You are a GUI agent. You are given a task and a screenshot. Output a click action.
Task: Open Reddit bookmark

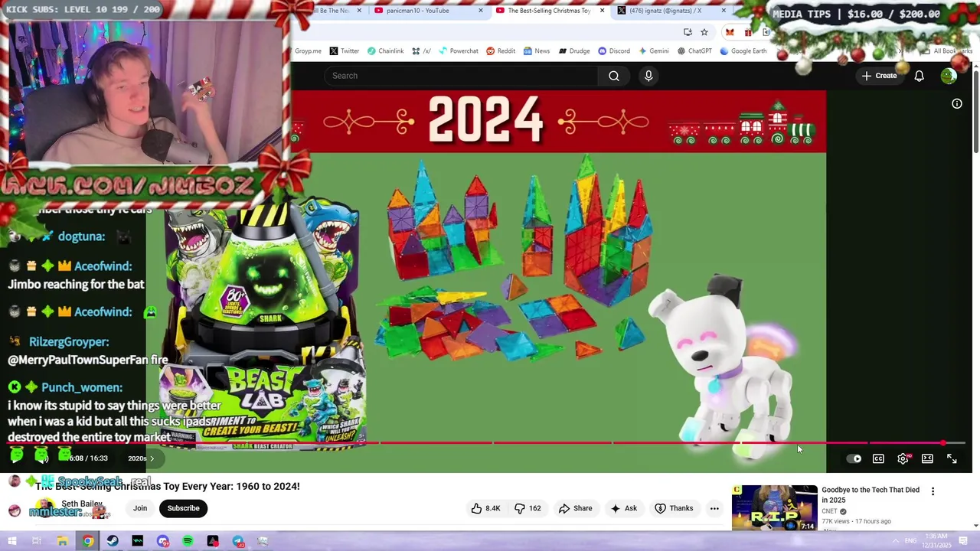point(501,51)
